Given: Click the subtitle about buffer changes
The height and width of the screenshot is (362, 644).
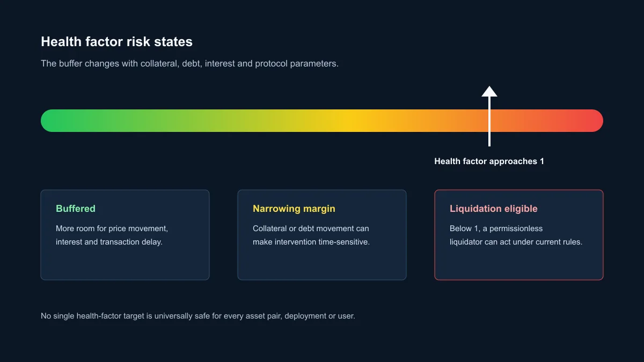Looking at the screenshot, I should coord(189,63).
